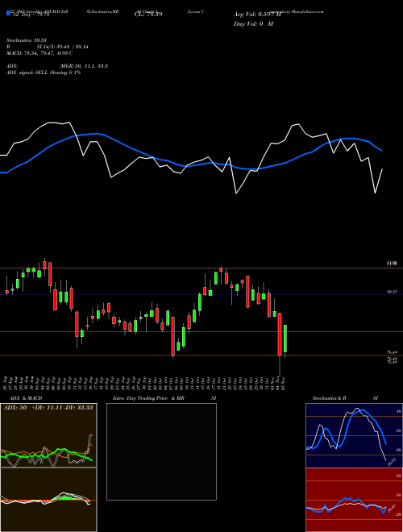403x532 pixels.
Task: Select the 'Stochastics: 10.53' reading
Action: 28,40
